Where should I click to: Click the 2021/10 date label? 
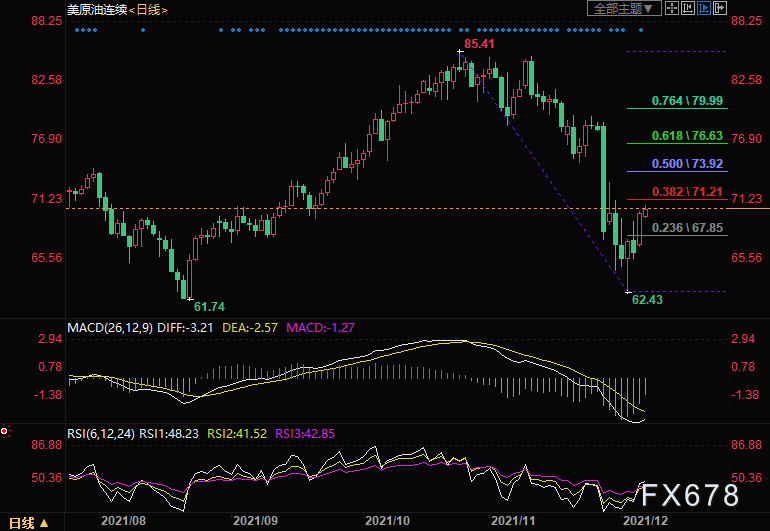tap(387, 521)
